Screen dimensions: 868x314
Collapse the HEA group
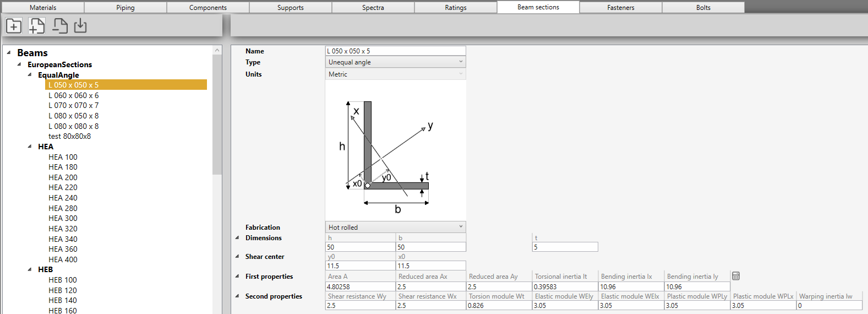click(30, 147)
